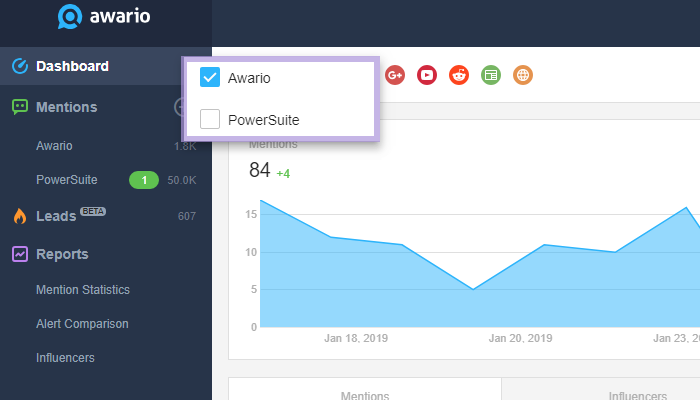Click the 84 mentions count
This screenshot has height=400, width=700.
click(260, 170)
